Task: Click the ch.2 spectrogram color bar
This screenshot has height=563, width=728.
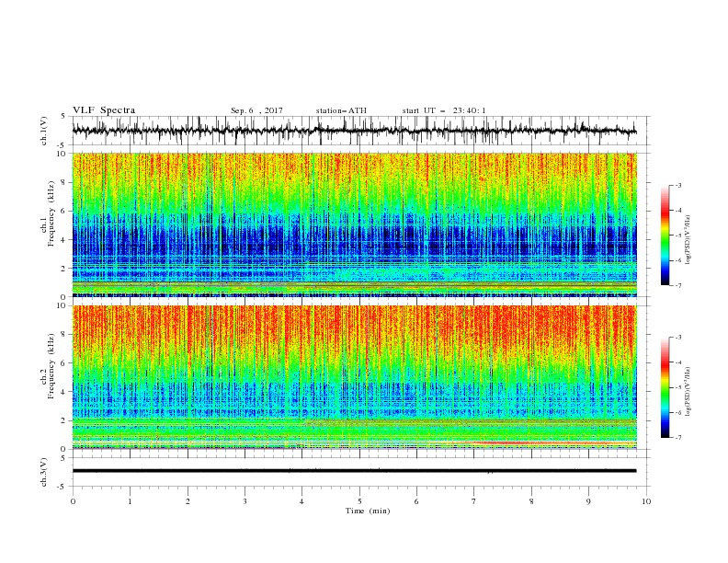Action: [665, 387]
